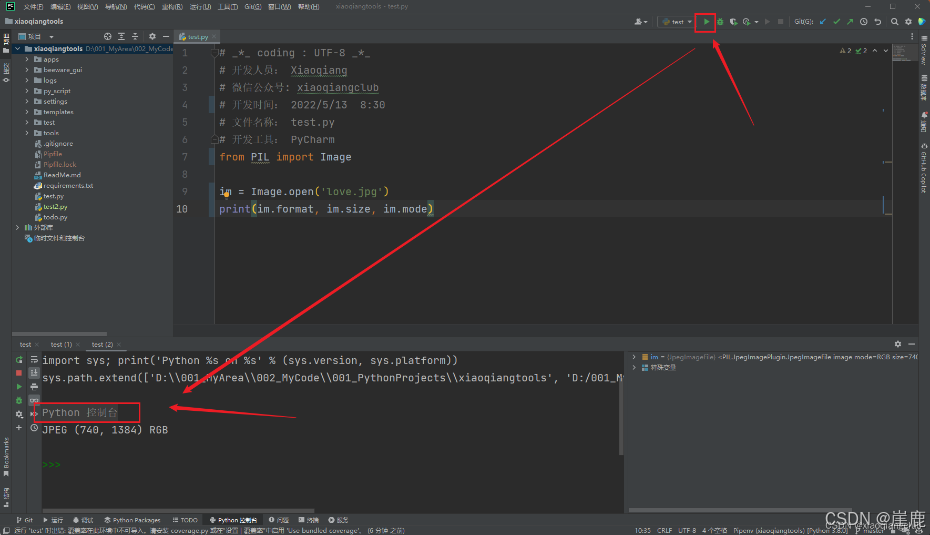Image resolution: width=930 pixels, height=535 pixels.
Task: Expand all in the project tree toolbar
Action: 121,37
